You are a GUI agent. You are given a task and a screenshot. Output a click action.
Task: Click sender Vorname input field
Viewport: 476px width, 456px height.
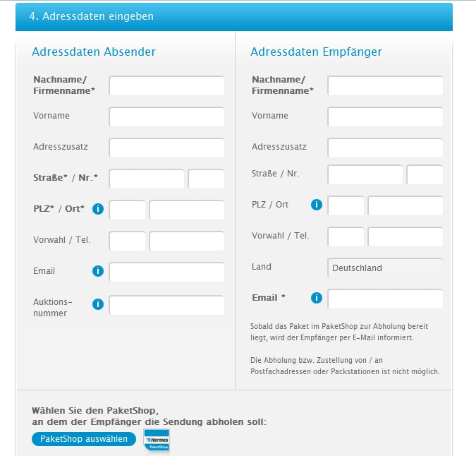[166, 116]
